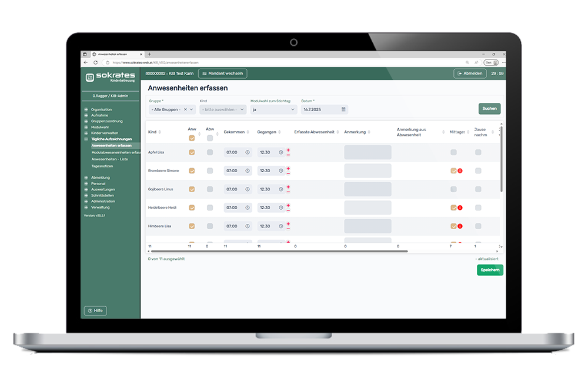
Task: Click clock icon in Apfel Lisa's Gekommen time
Action: 248,152
